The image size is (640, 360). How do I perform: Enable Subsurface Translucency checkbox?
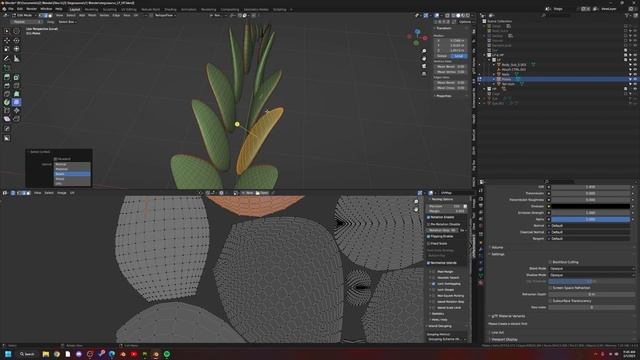point(550,301)
